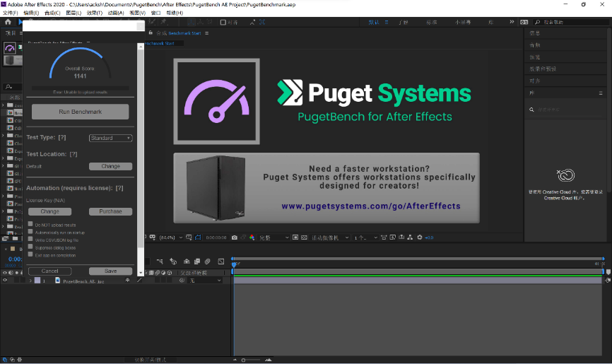Click the RGB show channel icon

pyautogui.click(x=252, y=237)
